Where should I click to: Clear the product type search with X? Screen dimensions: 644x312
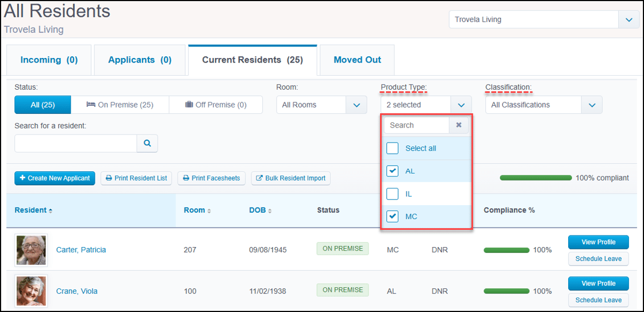coord(459,125)
